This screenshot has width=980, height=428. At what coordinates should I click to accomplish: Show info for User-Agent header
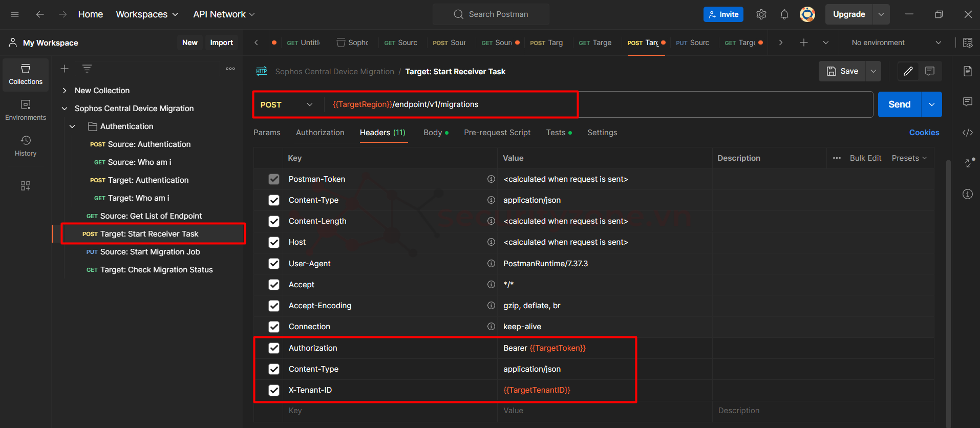(x=491, y=264)
